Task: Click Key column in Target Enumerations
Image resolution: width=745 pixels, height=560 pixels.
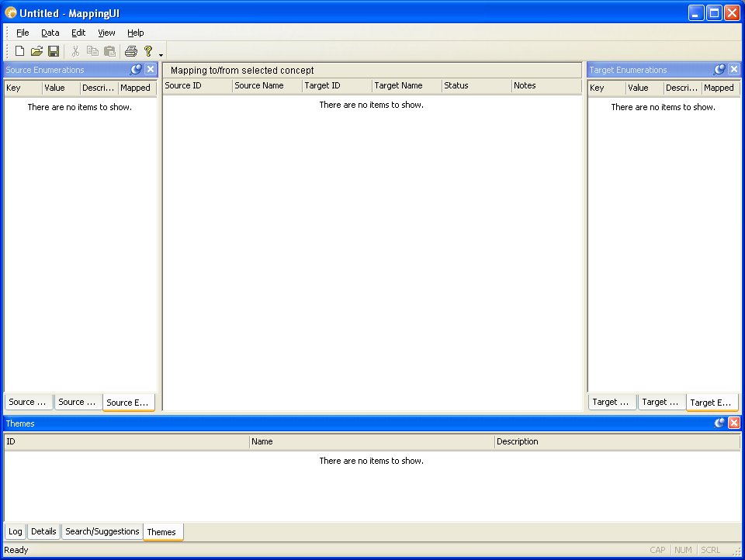Action: coord(607,88)
